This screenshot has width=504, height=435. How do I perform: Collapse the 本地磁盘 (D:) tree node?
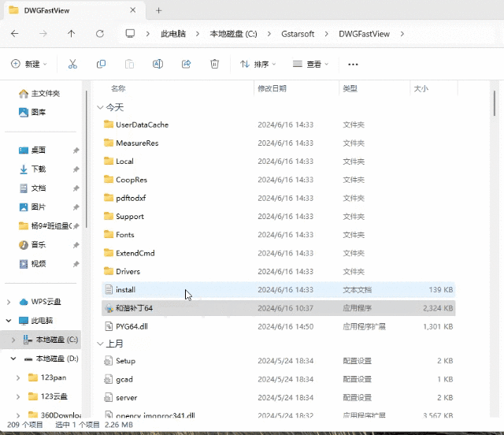13,359
